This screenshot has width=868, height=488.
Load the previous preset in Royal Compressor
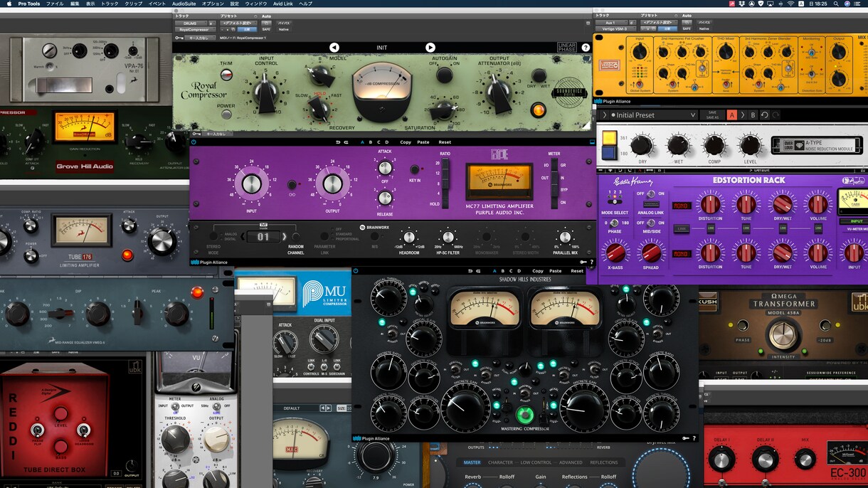click(x=334, y=48)
